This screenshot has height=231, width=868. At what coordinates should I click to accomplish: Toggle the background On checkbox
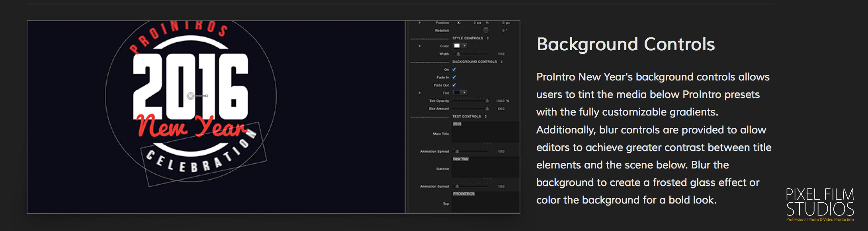(454, 69)
